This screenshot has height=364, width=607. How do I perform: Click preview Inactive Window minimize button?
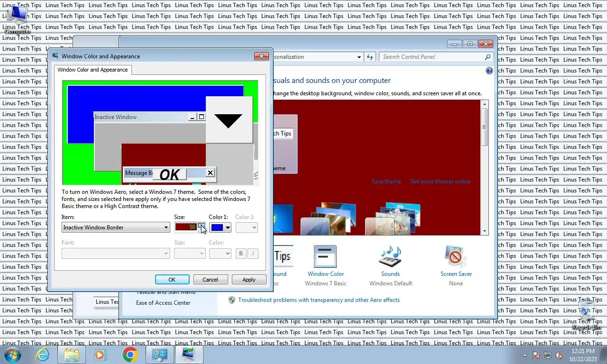192,117
